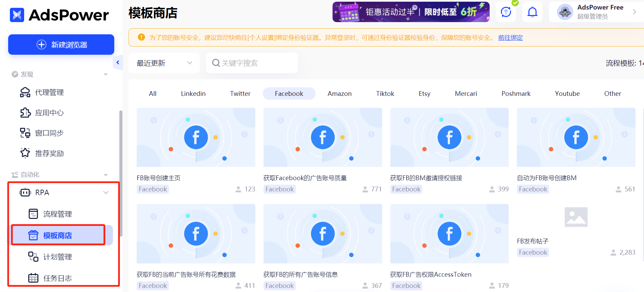Click the 应用中心 puzzle icon
The image size is (644, 292).
(25, 113)
